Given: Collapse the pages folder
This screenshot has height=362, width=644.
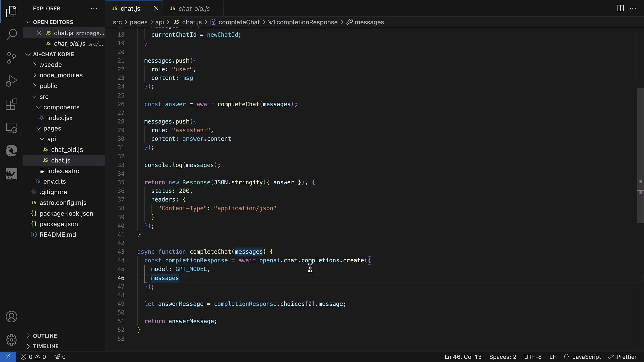Looking at the screenshot, I should (38, 128).
